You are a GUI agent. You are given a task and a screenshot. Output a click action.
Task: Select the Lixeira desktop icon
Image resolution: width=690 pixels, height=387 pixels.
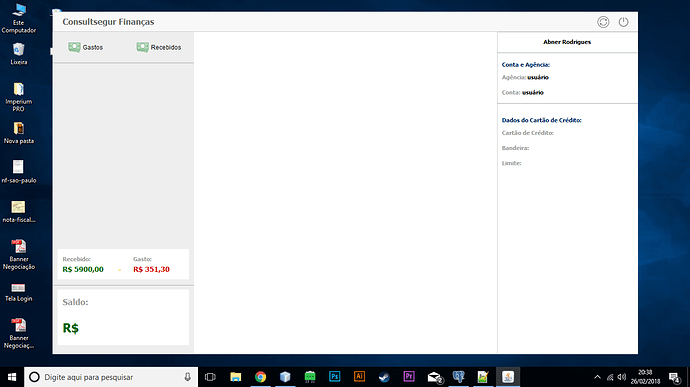pos(18,54)
